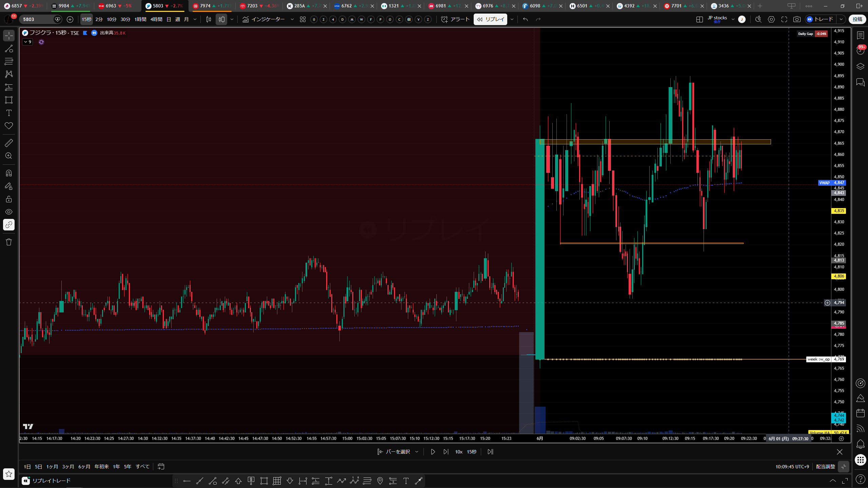Select the trend line drawing tool
The width and height of the screenshot is (868, 488).
9,48
